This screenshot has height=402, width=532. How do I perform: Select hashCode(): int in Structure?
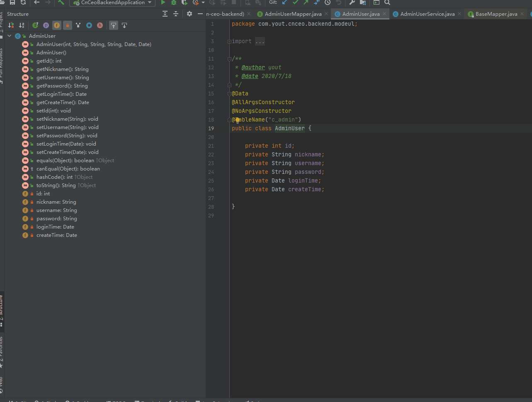tap(54, 177)
